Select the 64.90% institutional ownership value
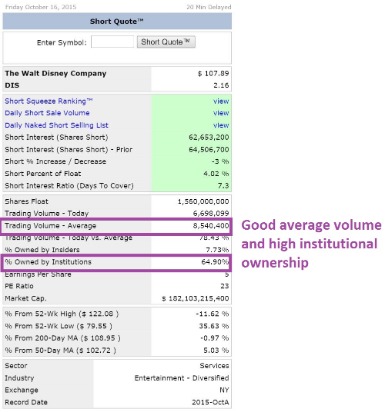The height and width of the screenshot is (412, 385). click(215, 262)
